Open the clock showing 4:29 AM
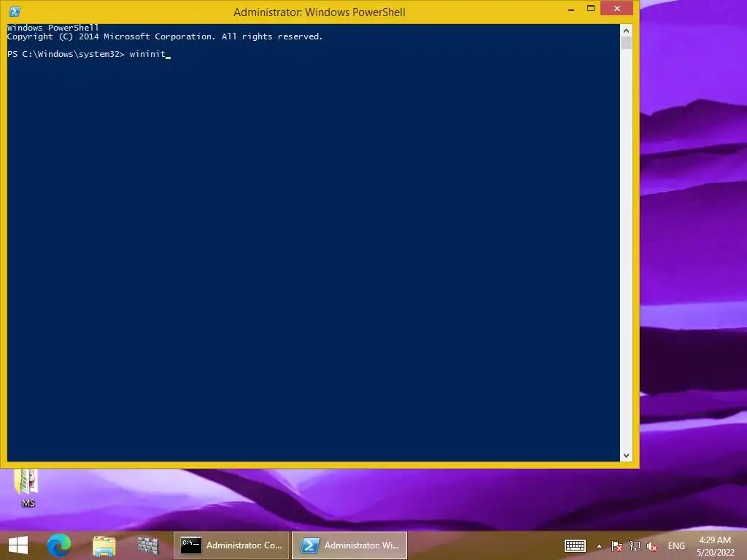 [715, 546]
